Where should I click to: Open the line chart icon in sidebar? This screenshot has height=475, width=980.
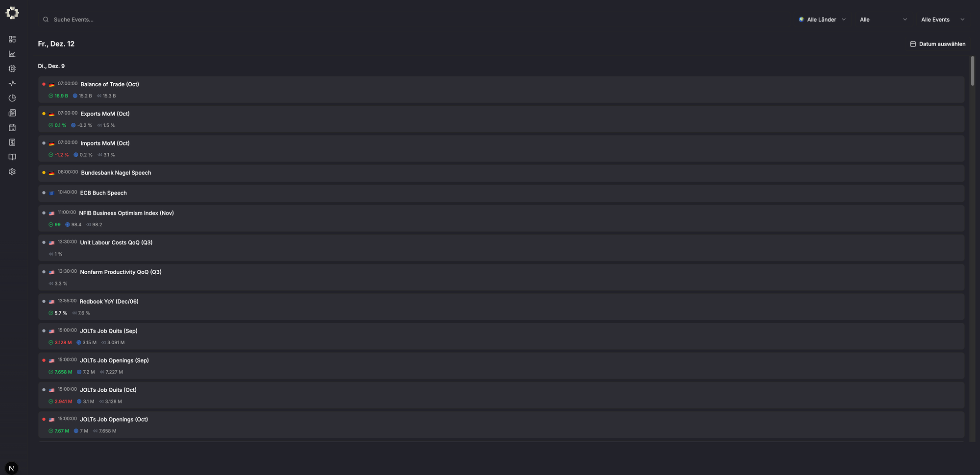12,54
